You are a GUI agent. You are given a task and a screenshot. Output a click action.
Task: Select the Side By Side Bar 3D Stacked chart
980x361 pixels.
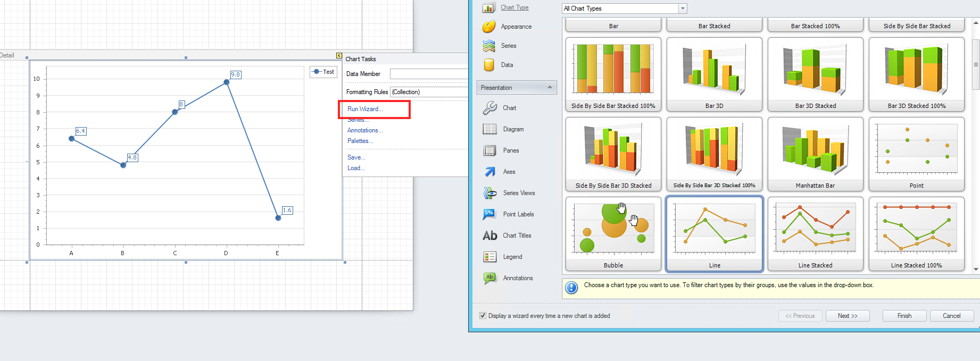pyautogui.click(x=613, y=154)
